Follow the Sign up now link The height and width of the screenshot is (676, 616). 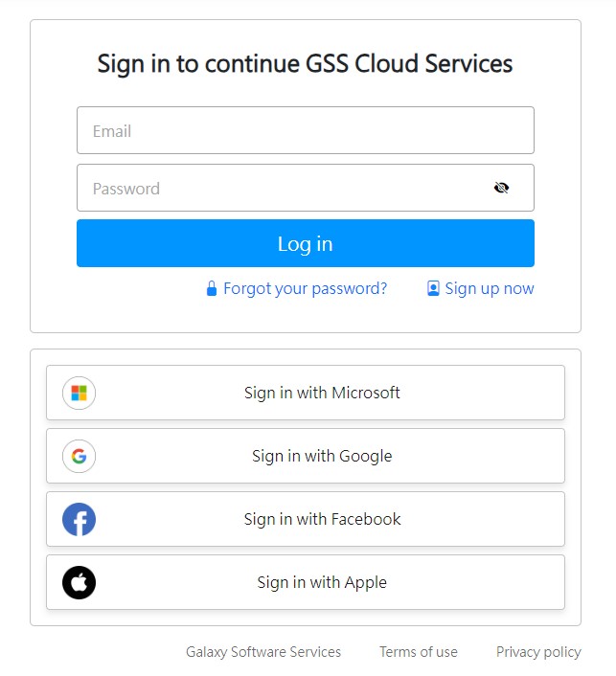[490, 289]
